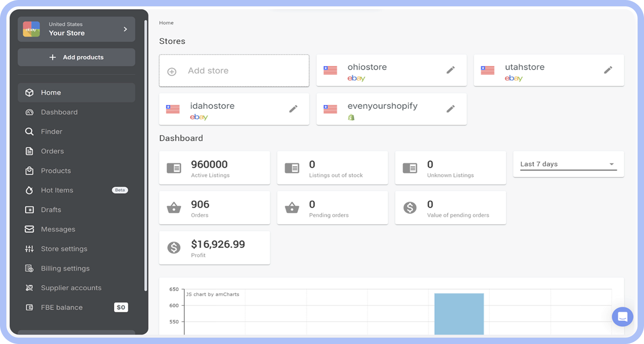Open the FBE balance $0 badge

coord(121,307)
